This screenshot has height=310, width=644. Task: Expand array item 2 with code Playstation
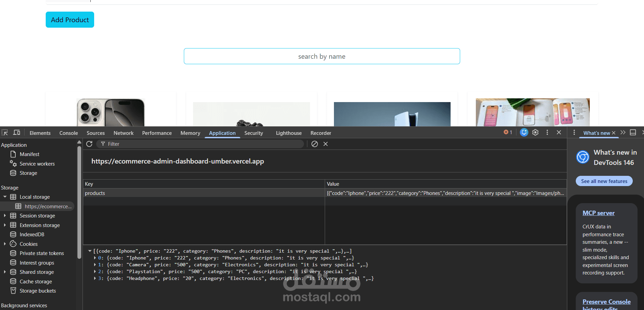95,272
